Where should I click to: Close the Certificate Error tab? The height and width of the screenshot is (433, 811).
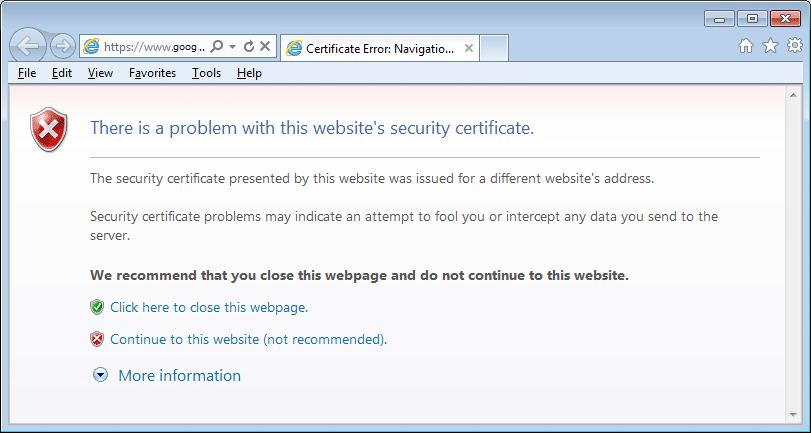click(469, 49)
